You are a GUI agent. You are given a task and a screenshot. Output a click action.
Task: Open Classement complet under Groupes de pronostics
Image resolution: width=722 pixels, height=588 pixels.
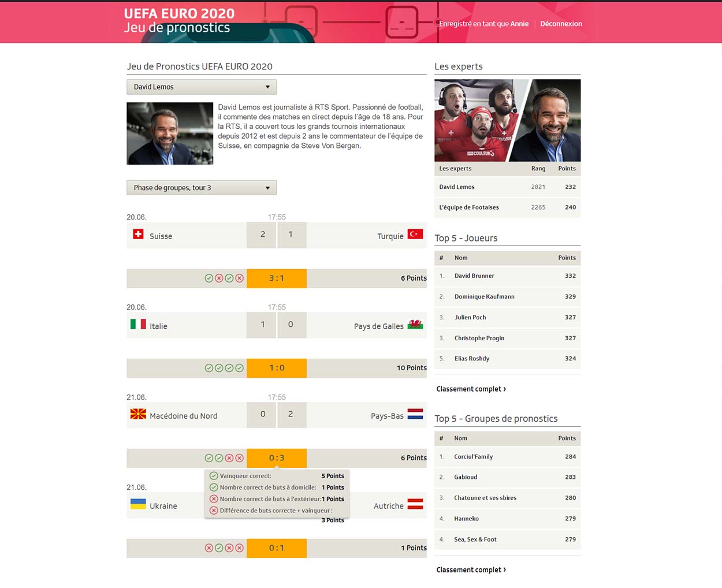[471, 570]
